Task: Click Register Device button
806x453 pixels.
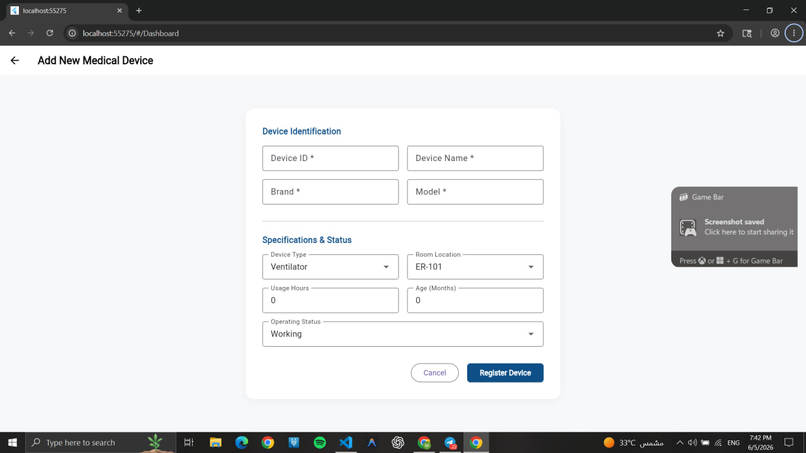Action: [x=505, y=373]
